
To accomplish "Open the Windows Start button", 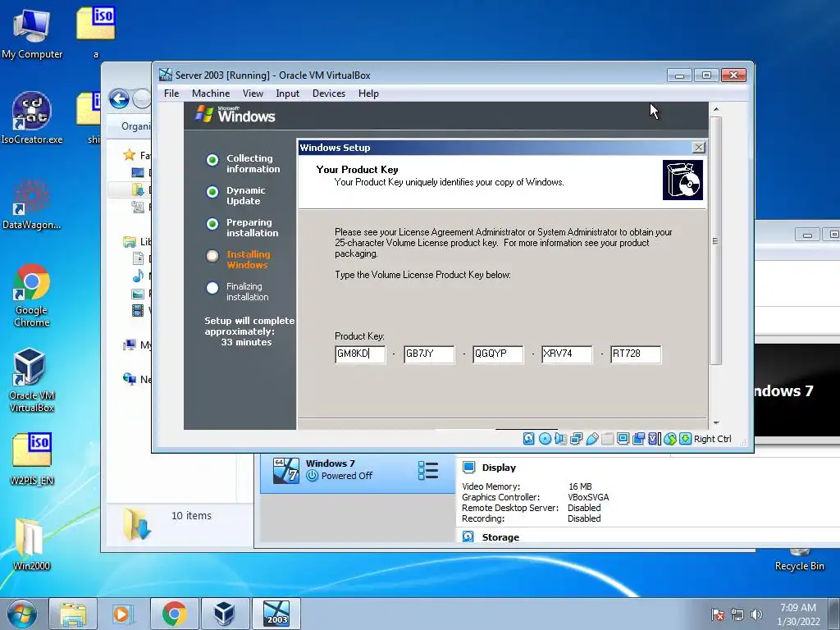I will click(x=22, y=614).
